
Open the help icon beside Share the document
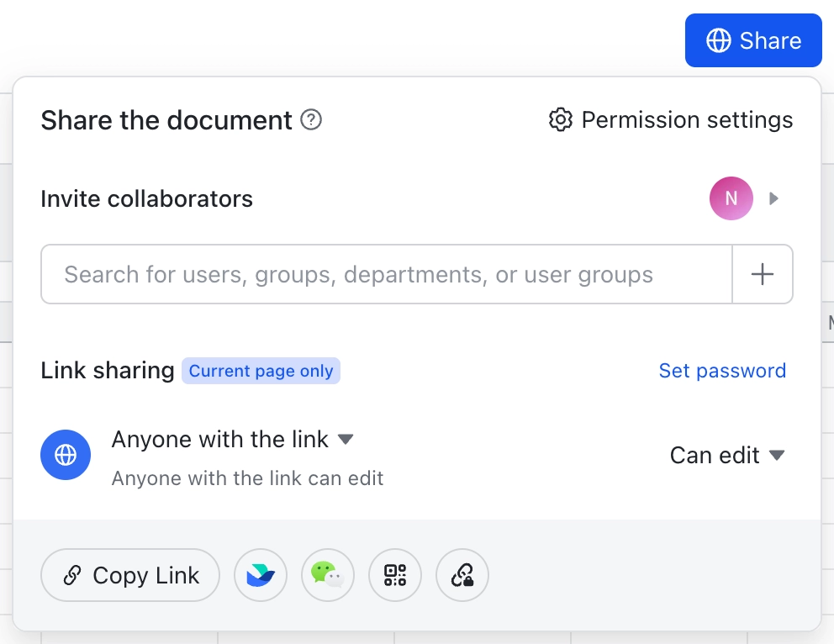(311, 119)
